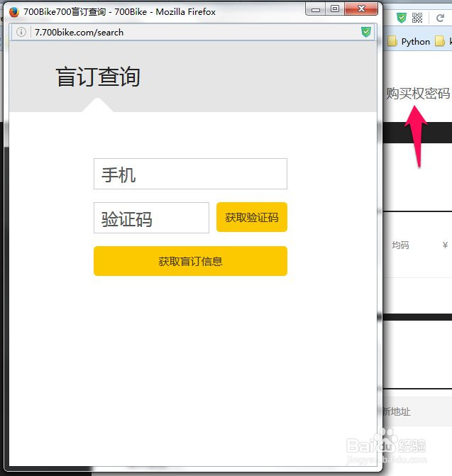Click the reload icon in background browser
Viewport: 452px width, 476px height.
coord(440,18)
